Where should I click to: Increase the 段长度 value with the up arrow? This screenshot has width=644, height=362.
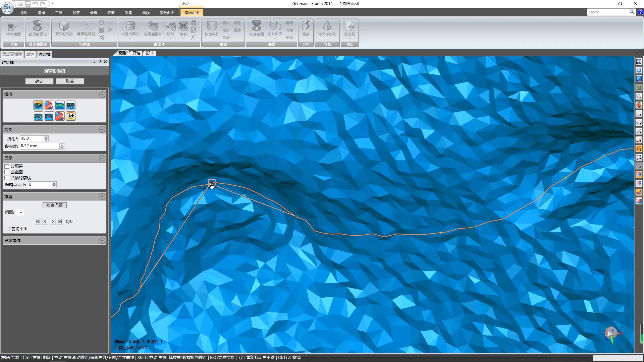point(62,145)
